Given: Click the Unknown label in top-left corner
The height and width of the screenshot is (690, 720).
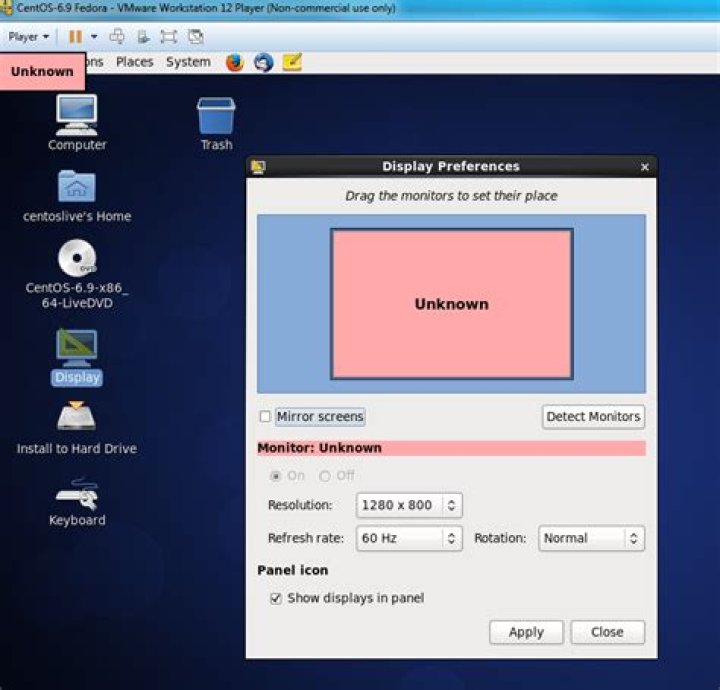Looking at the screenshot, I should 42,72.
